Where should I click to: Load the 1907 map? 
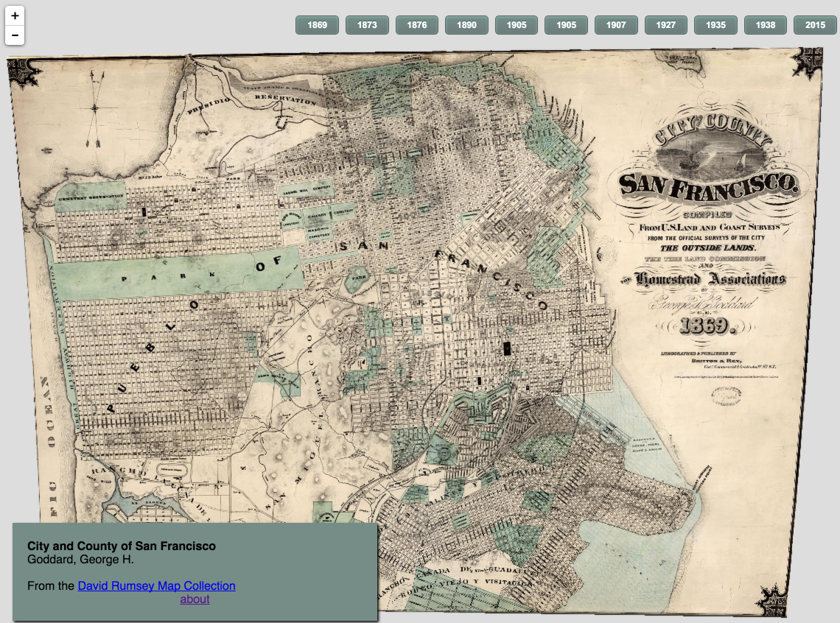[616, 25]
